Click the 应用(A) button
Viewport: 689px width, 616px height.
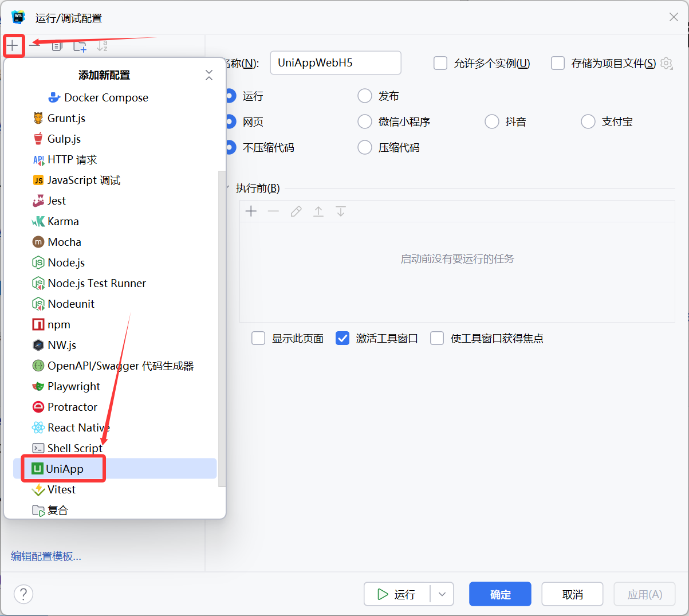pos(644,594)
